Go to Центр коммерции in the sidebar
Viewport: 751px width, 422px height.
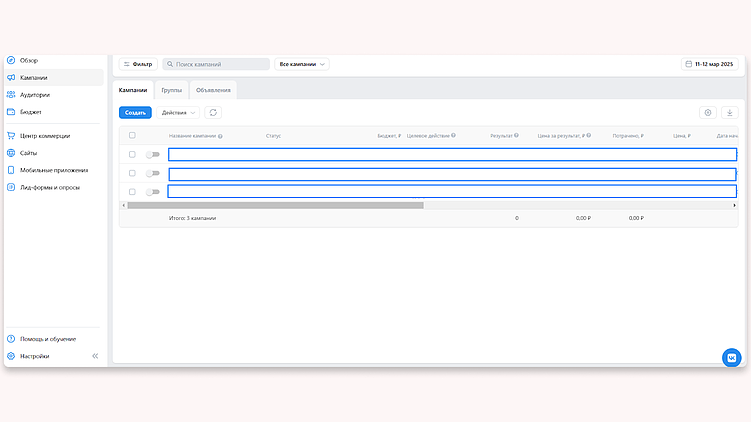coord(45,136)
